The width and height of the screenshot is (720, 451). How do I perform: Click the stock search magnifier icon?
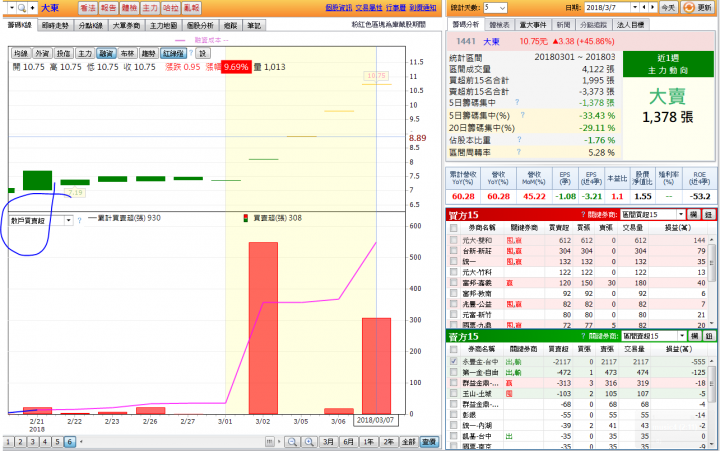click(x=21, y=8)
